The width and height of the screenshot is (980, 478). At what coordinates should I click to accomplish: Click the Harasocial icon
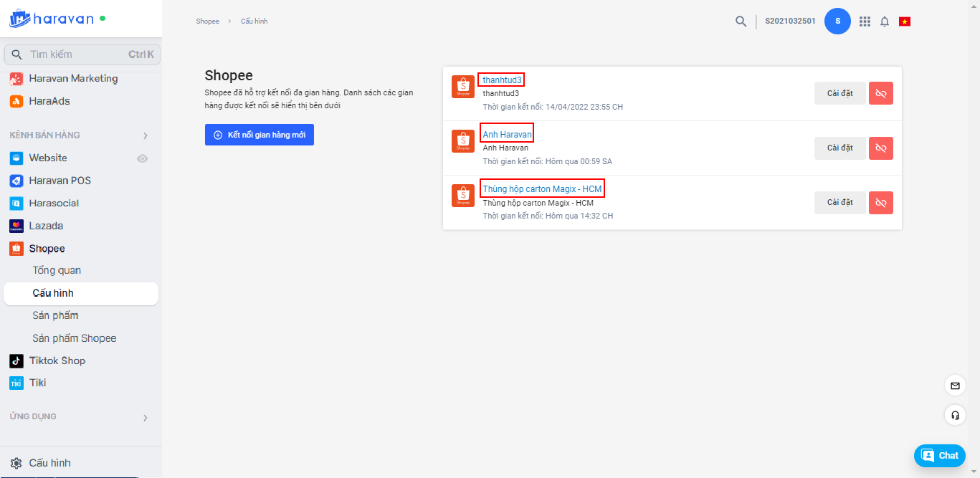click(x=16, y=203)
